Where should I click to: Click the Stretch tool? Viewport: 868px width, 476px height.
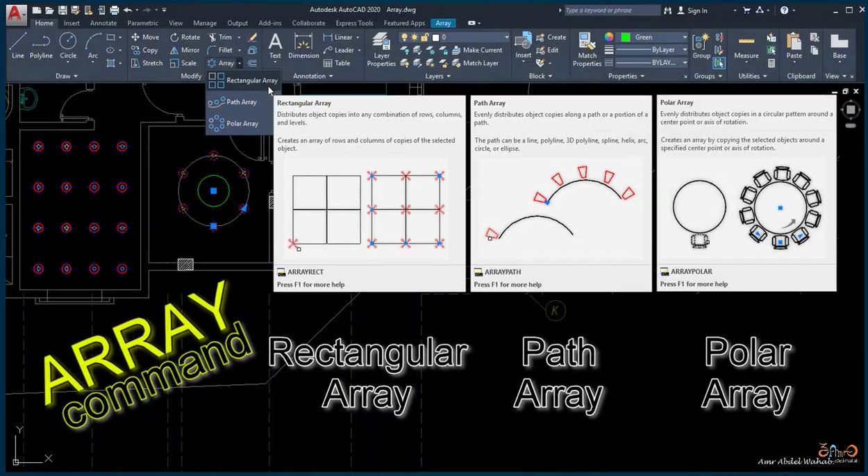147,63
